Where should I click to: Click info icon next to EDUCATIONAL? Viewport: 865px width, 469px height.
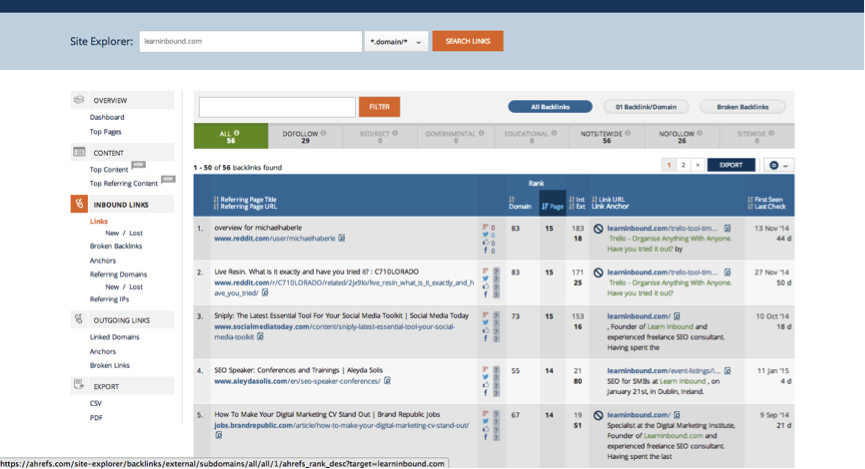click(554, 133)
